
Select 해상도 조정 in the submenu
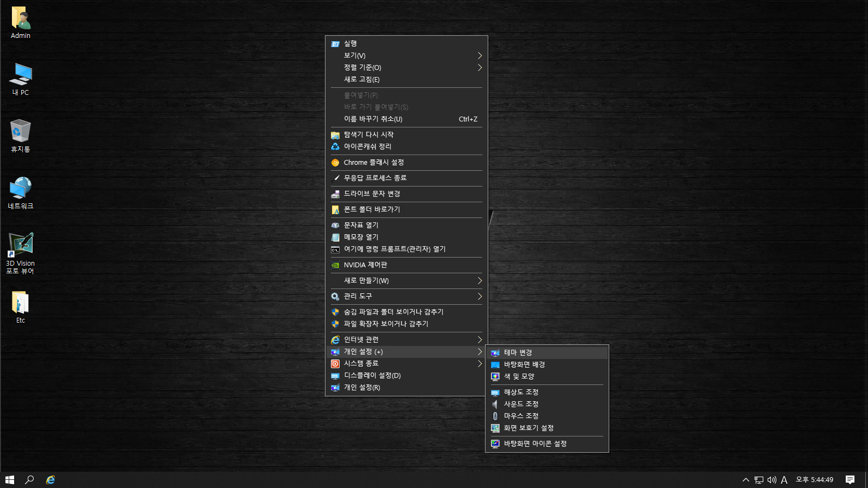point(547,392)
